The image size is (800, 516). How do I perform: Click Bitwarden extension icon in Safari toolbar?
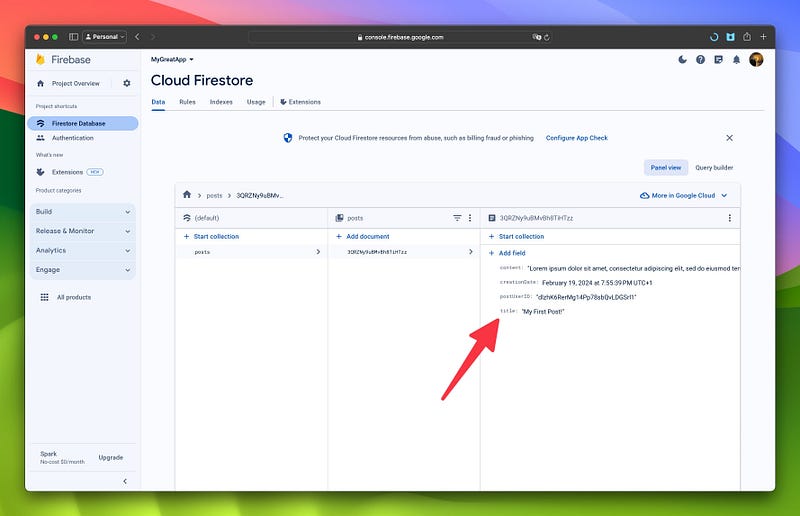click(x=731, y=37)
